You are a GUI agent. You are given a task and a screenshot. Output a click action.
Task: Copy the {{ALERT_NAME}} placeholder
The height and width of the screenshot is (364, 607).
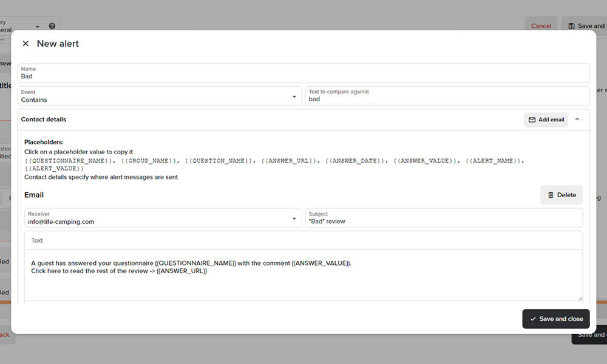[493, 161]
